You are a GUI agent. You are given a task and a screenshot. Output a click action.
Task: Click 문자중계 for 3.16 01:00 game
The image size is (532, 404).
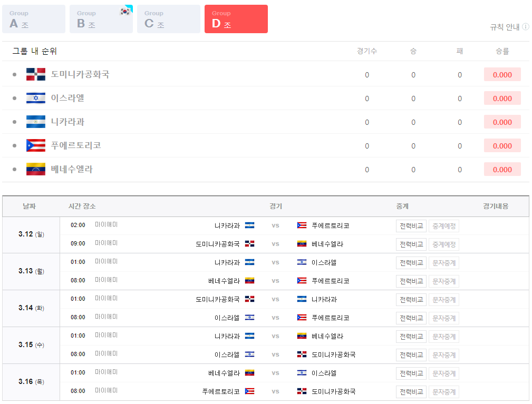tap(444, 373)
